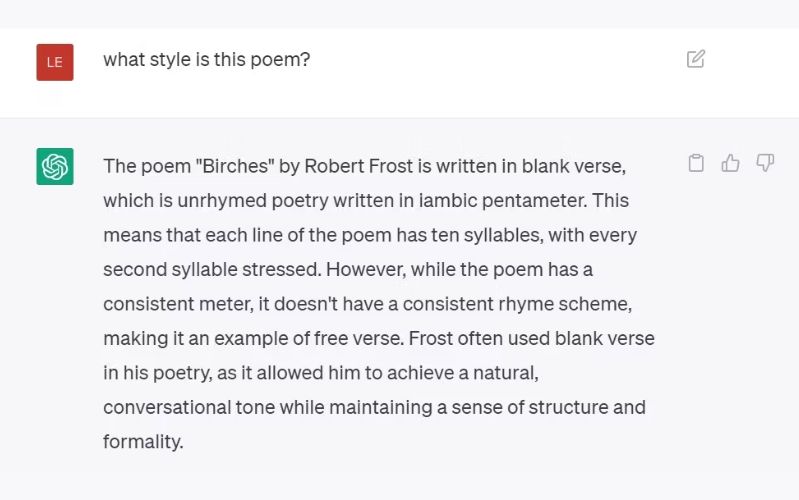
Task: Click the phrase "unrhymed poetry" in the response
Action: pyautogui.click(x=264, y=201)
